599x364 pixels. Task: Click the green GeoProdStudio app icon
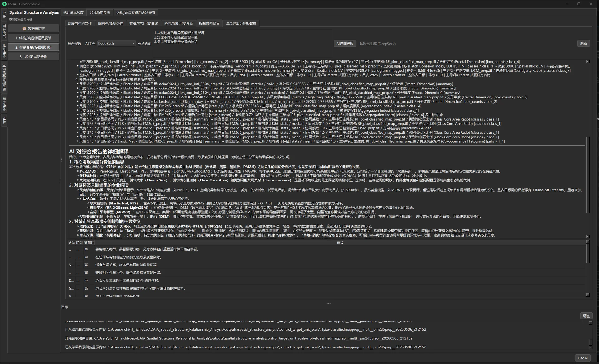pyautogui.click(x=4, y=4)
